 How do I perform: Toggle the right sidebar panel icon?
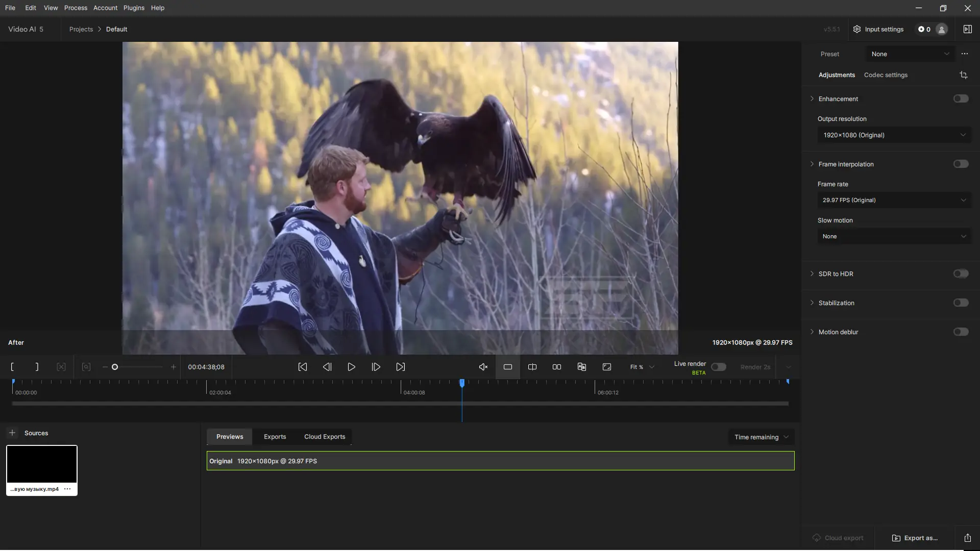point(967,29)
